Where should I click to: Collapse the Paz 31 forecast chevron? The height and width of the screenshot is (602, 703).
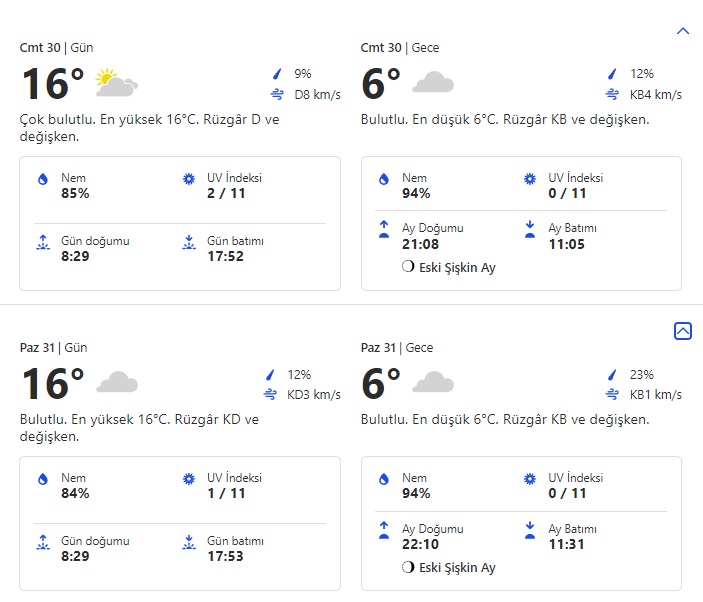point(683,331)
